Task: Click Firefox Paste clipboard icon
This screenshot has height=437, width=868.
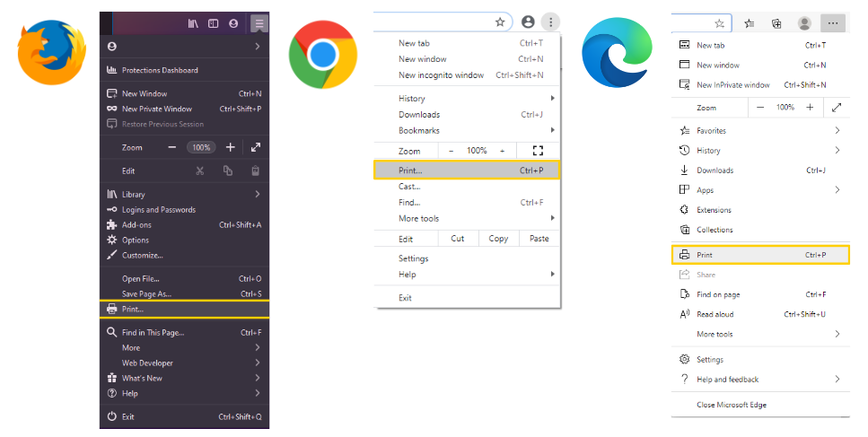Action: (255, 170)
